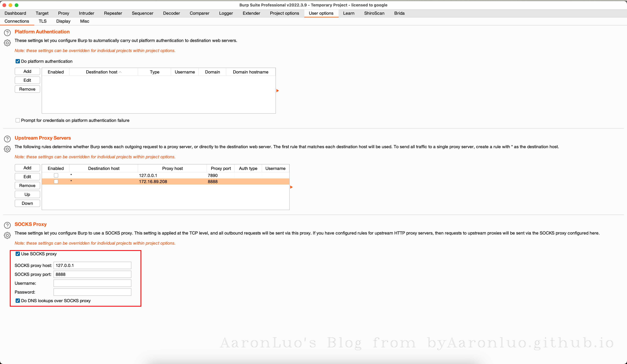Image resolution: width=627 pixels, height=364 pixels.
Task: Enable the 127.0.0.1 port 7890 proxy rule
Action: coord(56,175)
